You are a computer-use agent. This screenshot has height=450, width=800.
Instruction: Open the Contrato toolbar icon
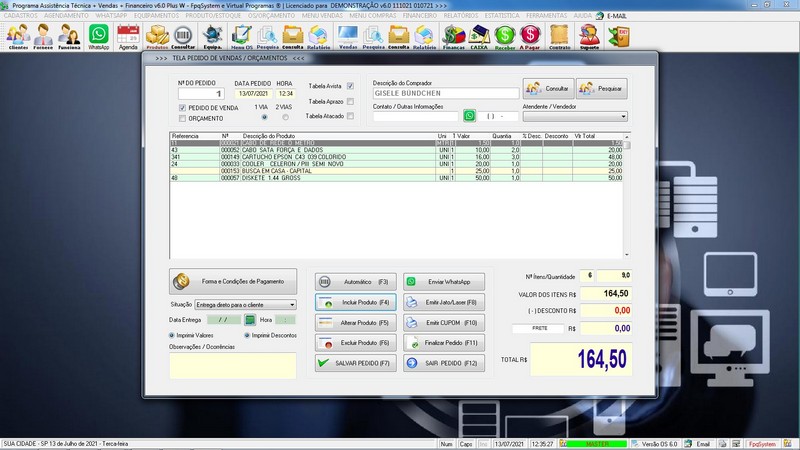pyautogui.click(x=560, y=37)
